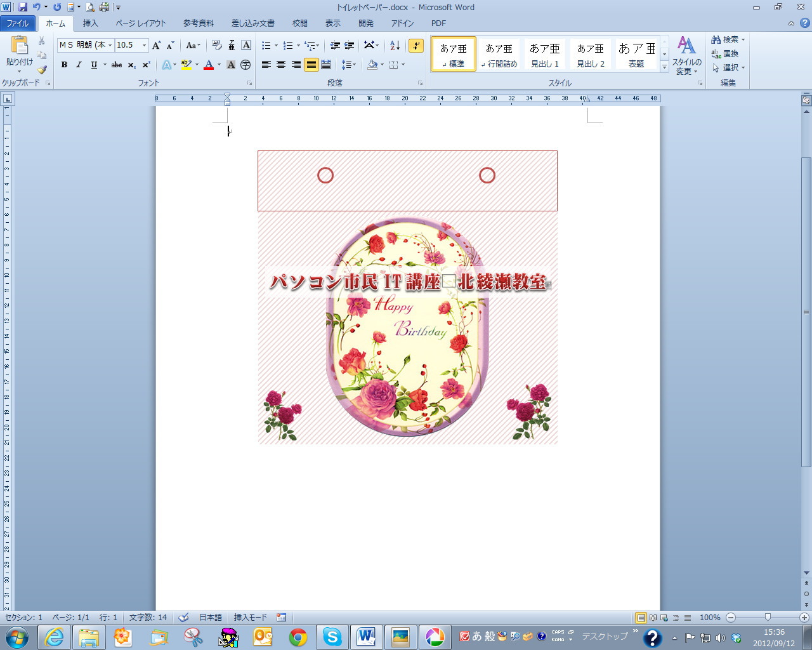This screenshot has height=650, width=812.
Task: Click the Undo arrow icon
Action: (36, 7)
